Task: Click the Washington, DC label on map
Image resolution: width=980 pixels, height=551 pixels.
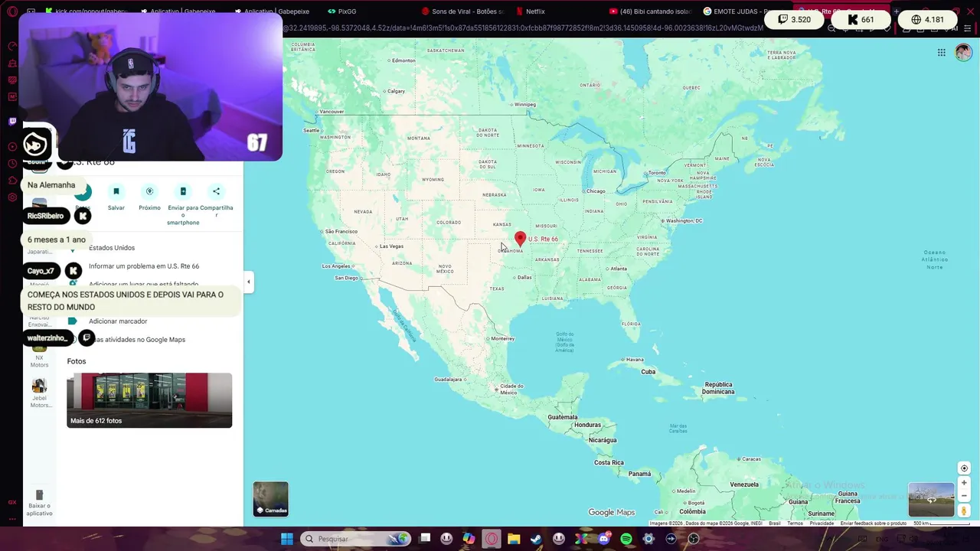Action: (x=684, y=220)
